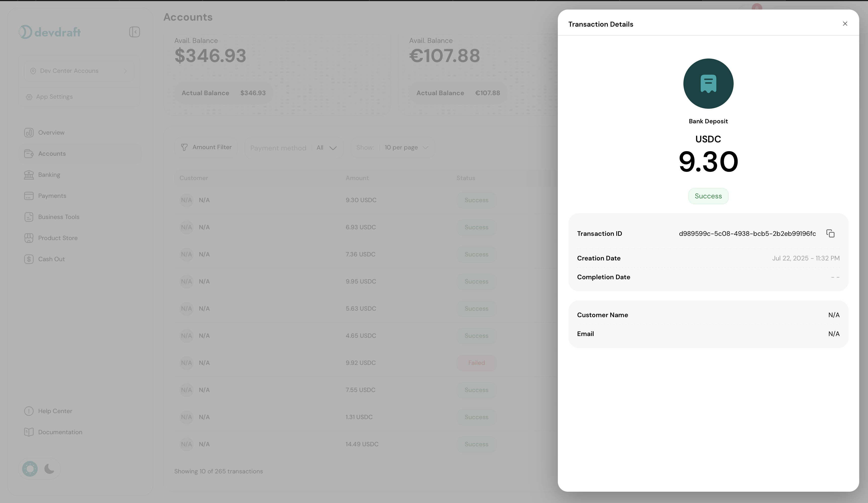Open Payments from the sidebar
This screenshot has width=868, height=503.
(x=52, y=196)
